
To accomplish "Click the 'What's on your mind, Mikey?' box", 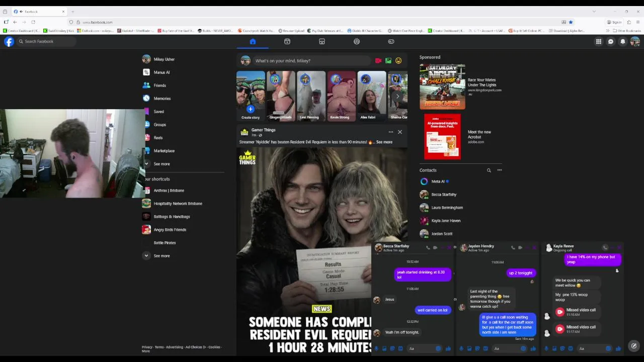I will pyautogui.click(x=312, y=61).
